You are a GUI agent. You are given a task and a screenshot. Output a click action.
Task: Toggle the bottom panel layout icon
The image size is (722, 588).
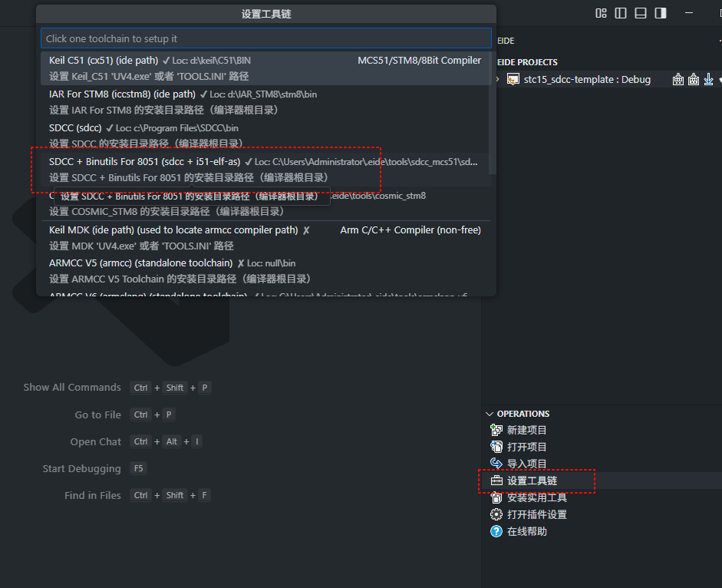(x=641, y=13)
